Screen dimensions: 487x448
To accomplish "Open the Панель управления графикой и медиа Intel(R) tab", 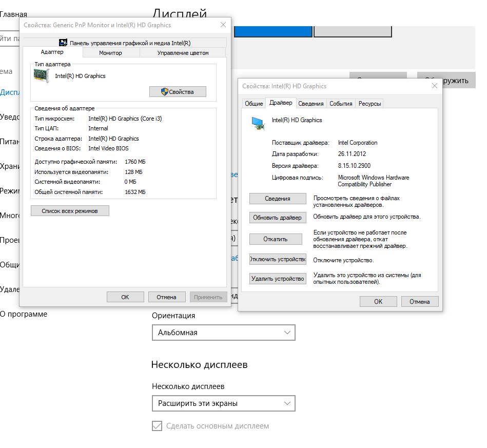I will pos(125,43).
